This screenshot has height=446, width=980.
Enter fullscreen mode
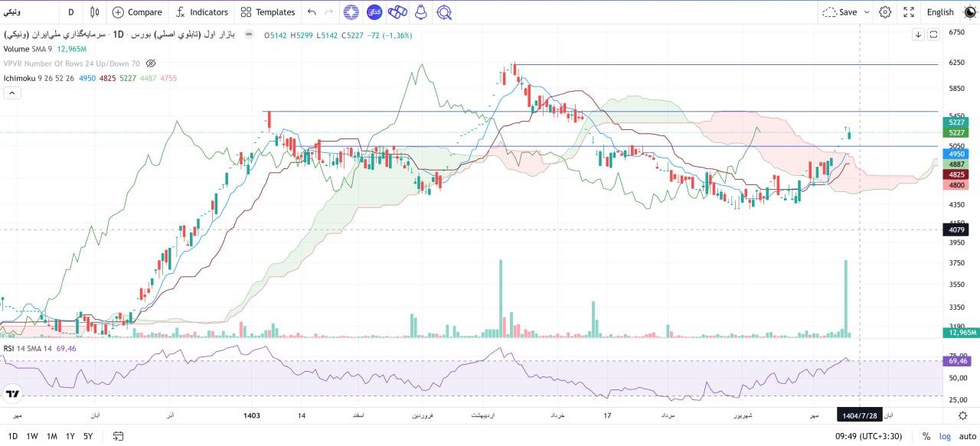(909, 12)
